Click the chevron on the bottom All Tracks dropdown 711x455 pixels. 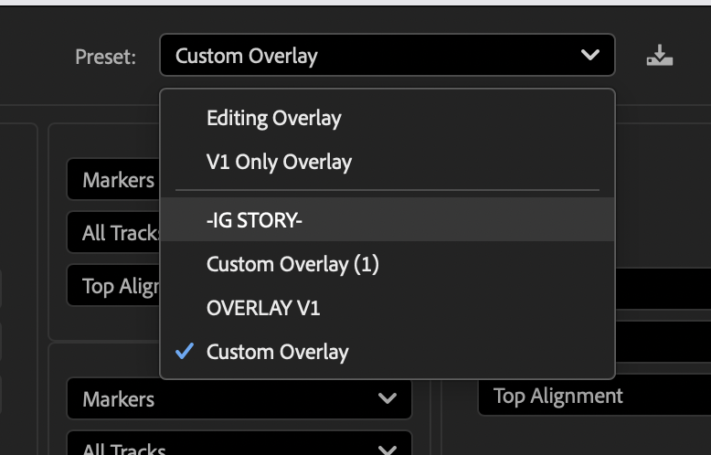pos(387,450)
